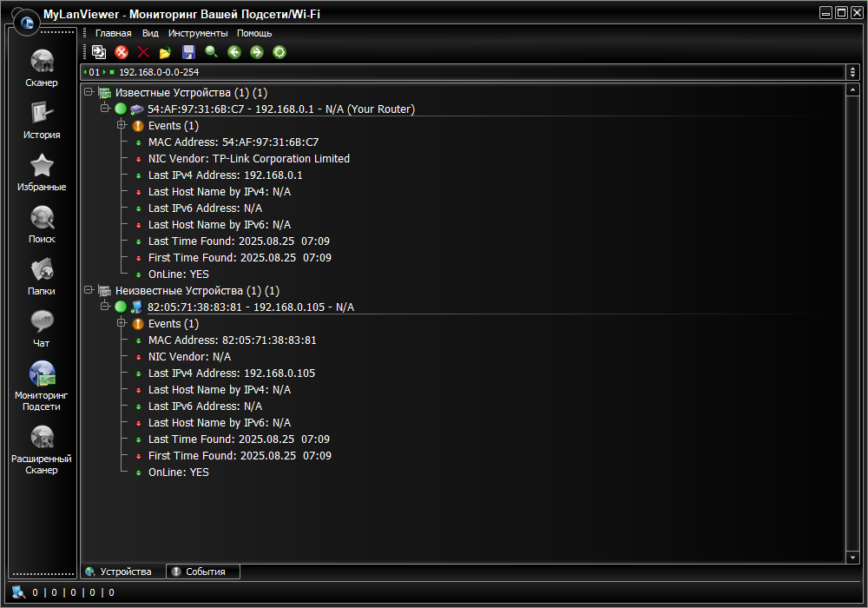Open Расширенный Сканер in the sidebar
The height and width of the screenshot is (608, 868).
point(42,450)
